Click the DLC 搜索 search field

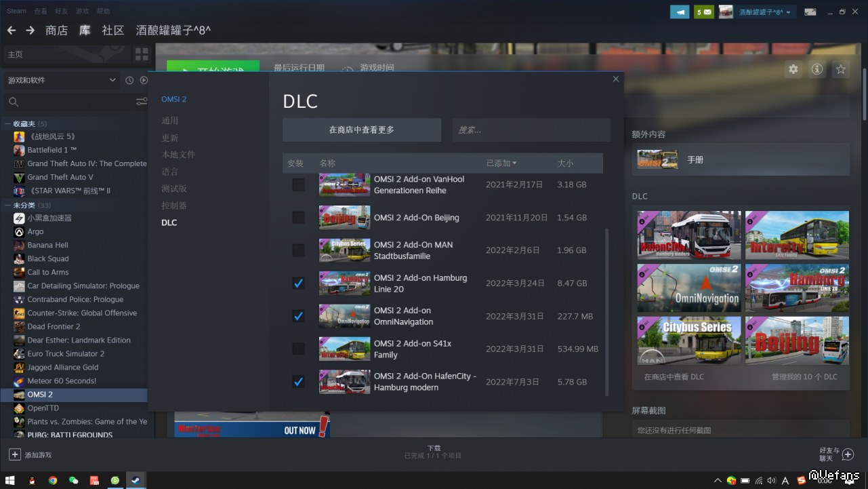click(x=532, y=130)
